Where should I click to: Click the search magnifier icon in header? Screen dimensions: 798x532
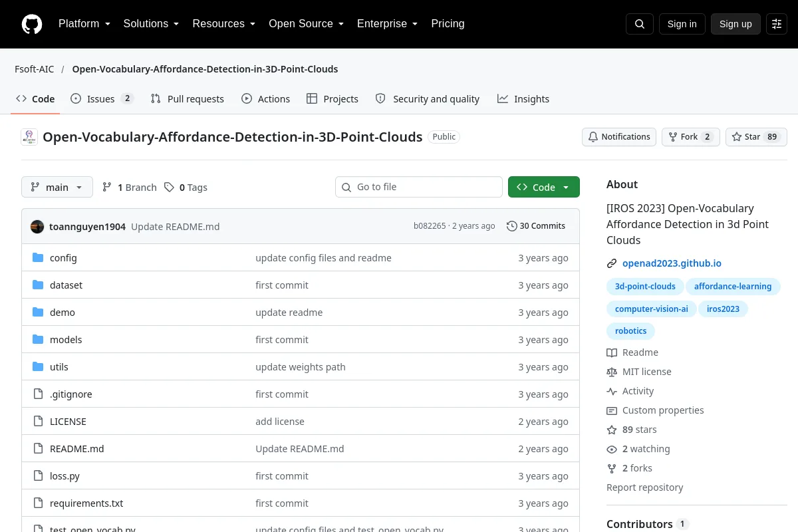(640, 24)
